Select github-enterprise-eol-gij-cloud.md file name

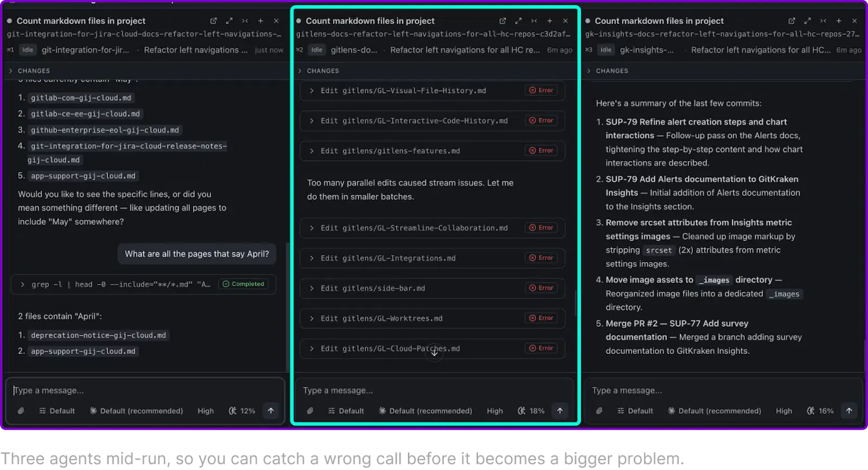pyautogui.click(x=105, y=130)
